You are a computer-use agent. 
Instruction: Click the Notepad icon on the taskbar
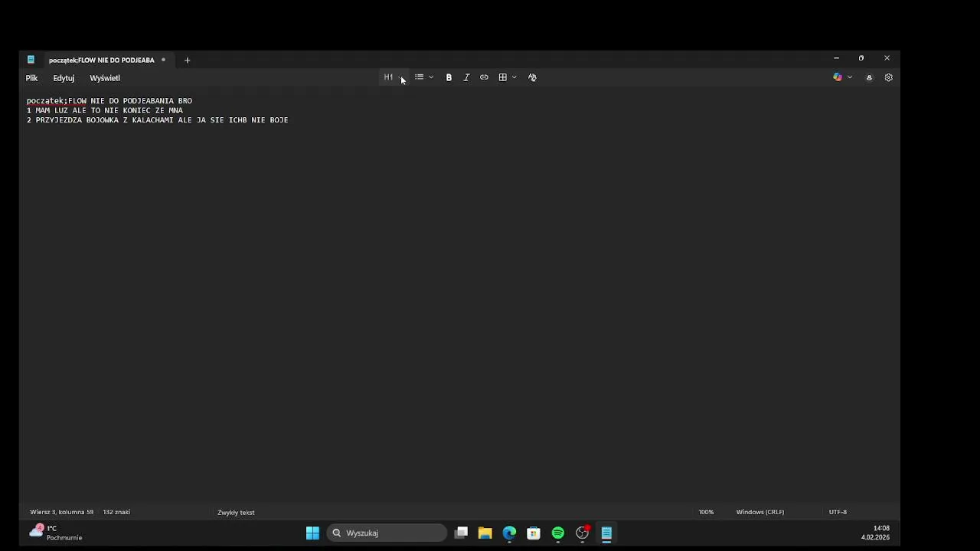606,533
